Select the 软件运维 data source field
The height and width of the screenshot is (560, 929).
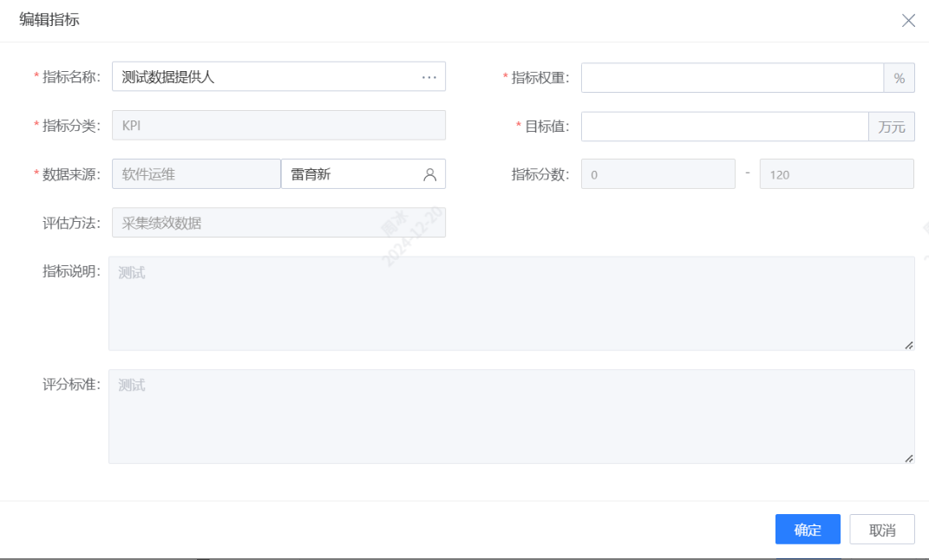tap(196, 174)
